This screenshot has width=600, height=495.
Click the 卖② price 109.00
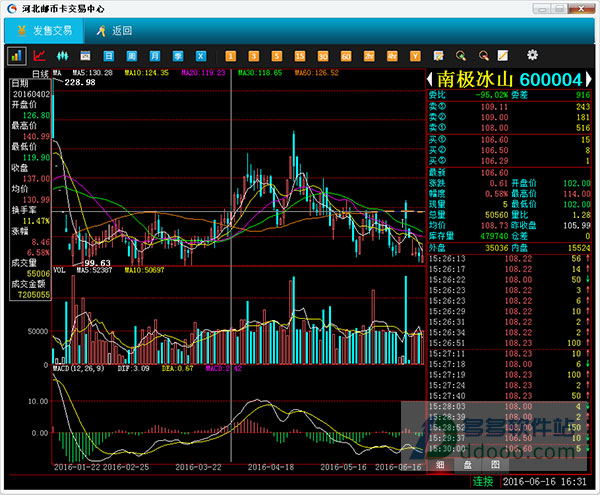tap(494, 117)
